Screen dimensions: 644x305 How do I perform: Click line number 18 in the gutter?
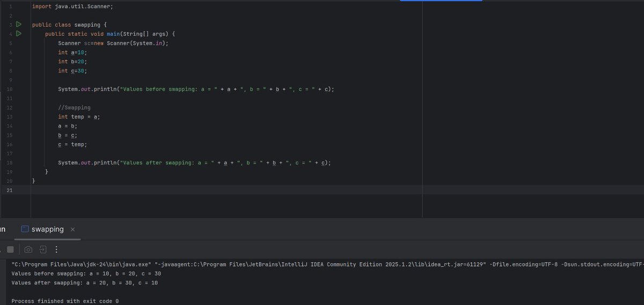click(10, 162)
